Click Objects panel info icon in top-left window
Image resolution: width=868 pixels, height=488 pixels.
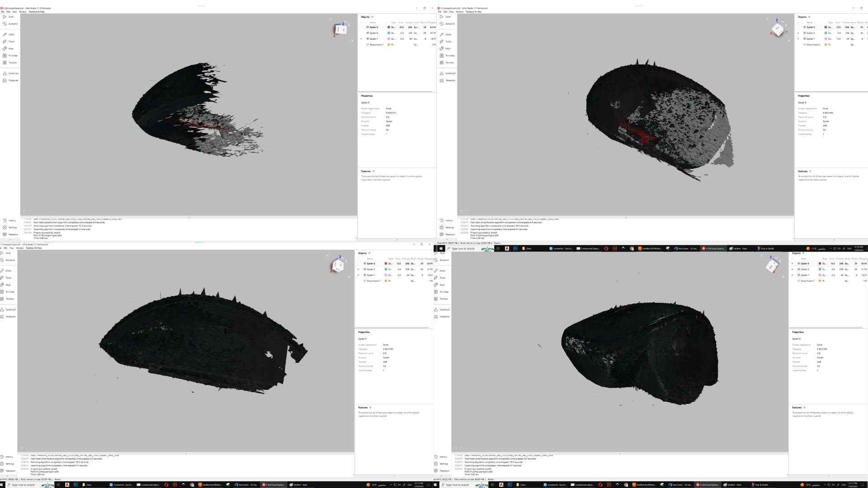pyautogui.click(x=372, y=17)
